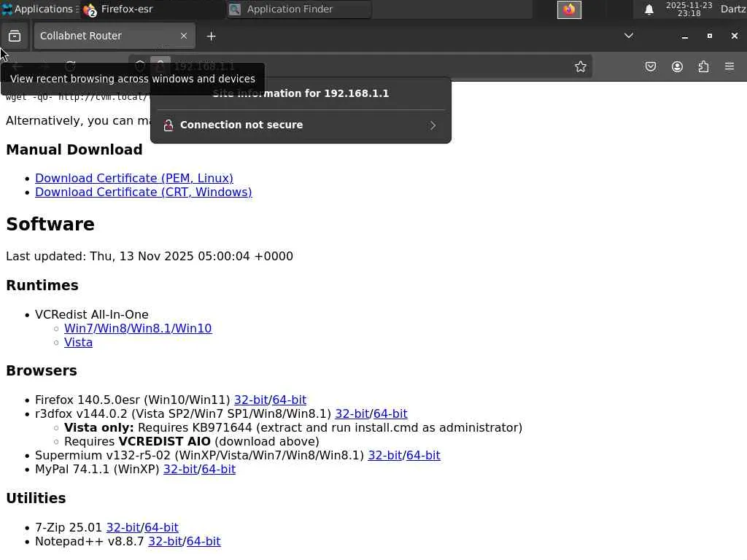Screen dimensions: 747x560
Task: Close the Collabnet Router tab
Action: click(x=183, y=36)
